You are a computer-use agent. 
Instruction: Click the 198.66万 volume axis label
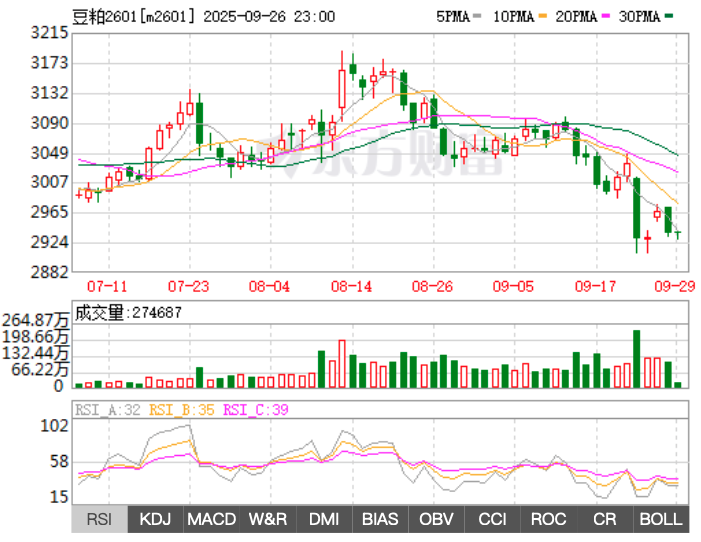click(35, 336)
